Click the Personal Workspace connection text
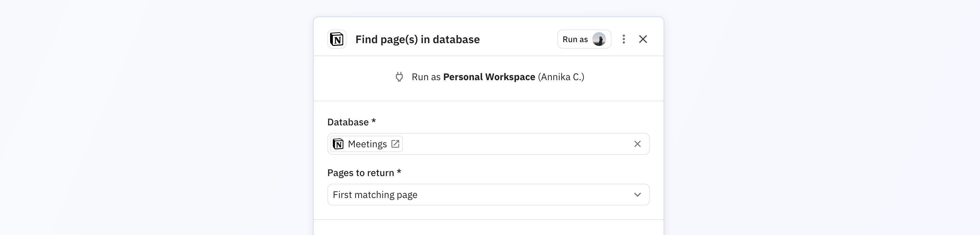This screenshot has height=235, width=980. coord(489,77)
